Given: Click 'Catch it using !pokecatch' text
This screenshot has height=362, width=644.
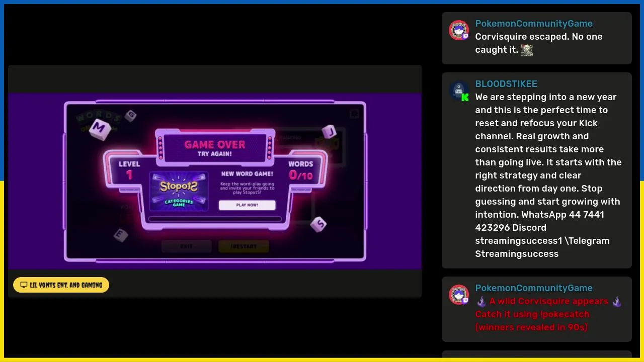Looking at the screenshot, I should pos(532,314).
